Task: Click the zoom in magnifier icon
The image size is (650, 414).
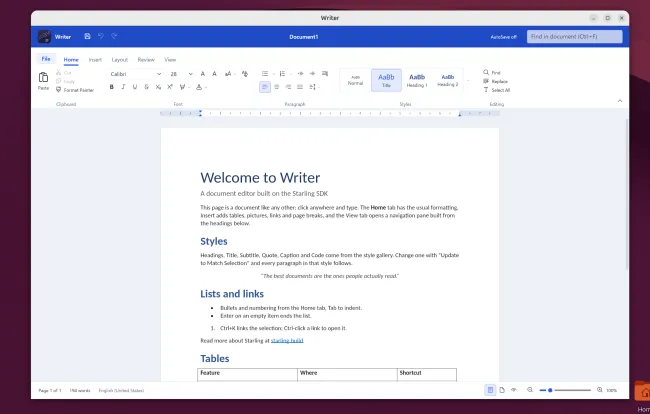Action: (599, 390)
